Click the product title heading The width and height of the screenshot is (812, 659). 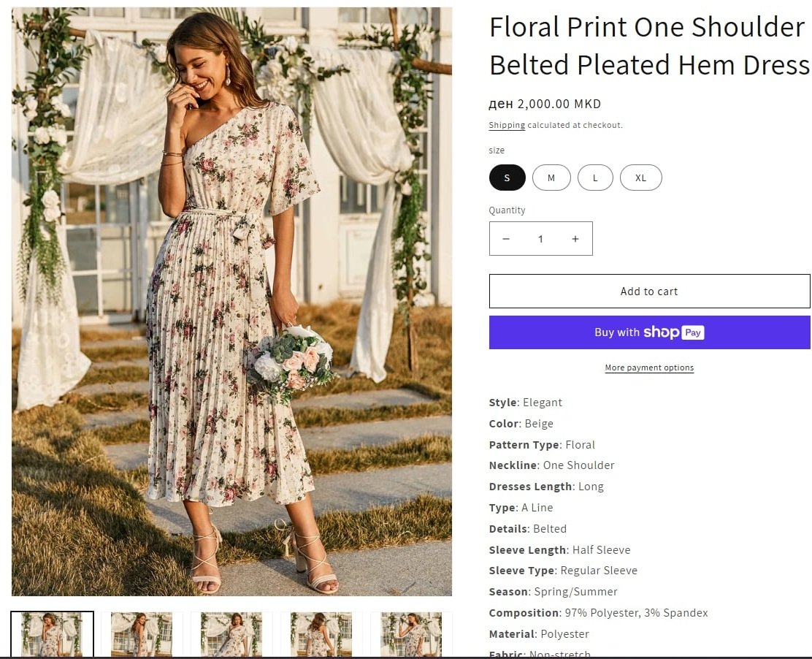click(648, 46)
